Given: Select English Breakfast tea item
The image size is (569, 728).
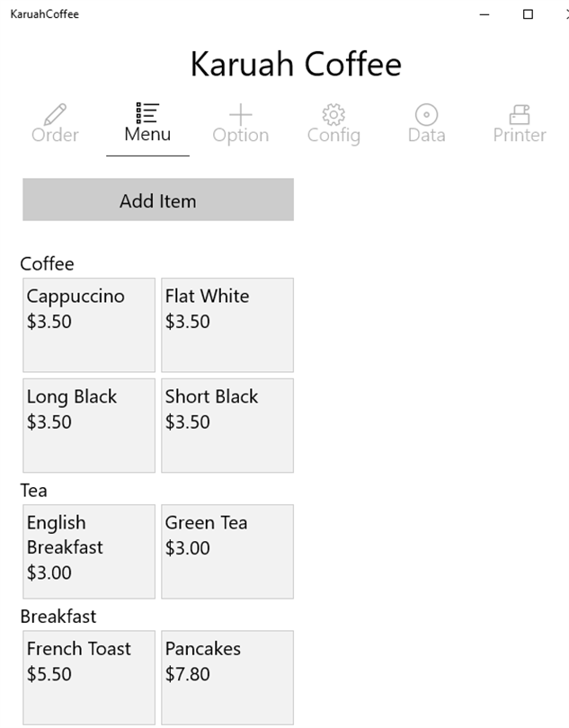Looking at the screenshot, I should tap(89, 551).
